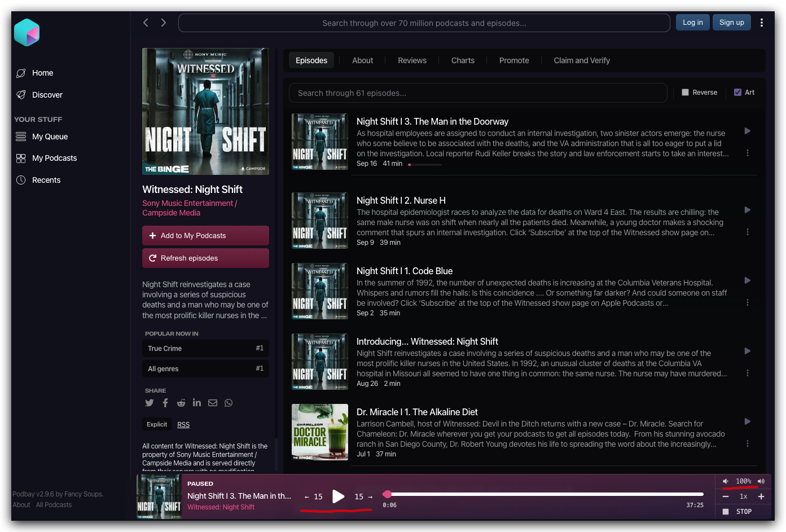Image resolution: width=786 pixels, height=532 pixels.
Task: Open My Podcasts in the sidebar
Action: [x=55, y=158]
